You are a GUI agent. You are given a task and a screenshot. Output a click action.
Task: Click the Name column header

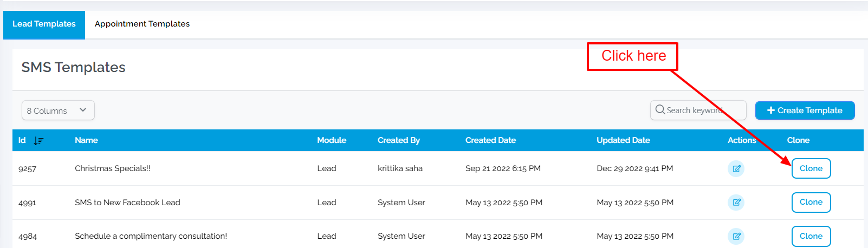click(86, 140)
